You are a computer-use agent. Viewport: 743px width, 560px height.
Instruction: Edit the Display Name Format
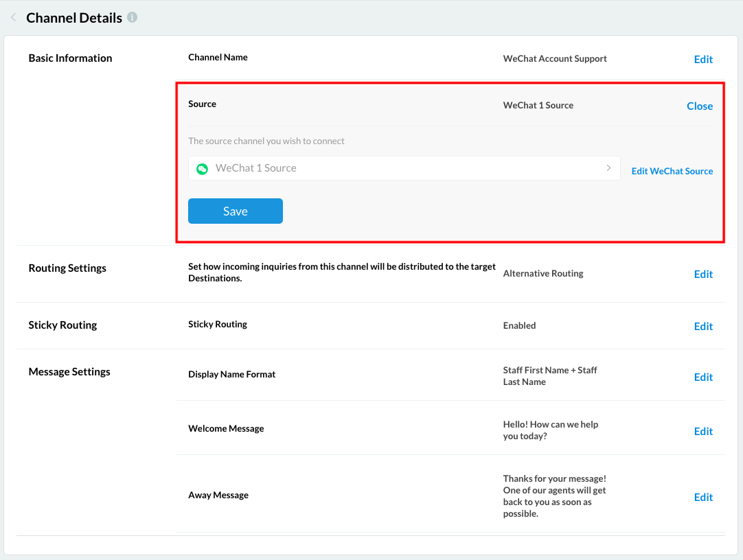click(703, 377)
